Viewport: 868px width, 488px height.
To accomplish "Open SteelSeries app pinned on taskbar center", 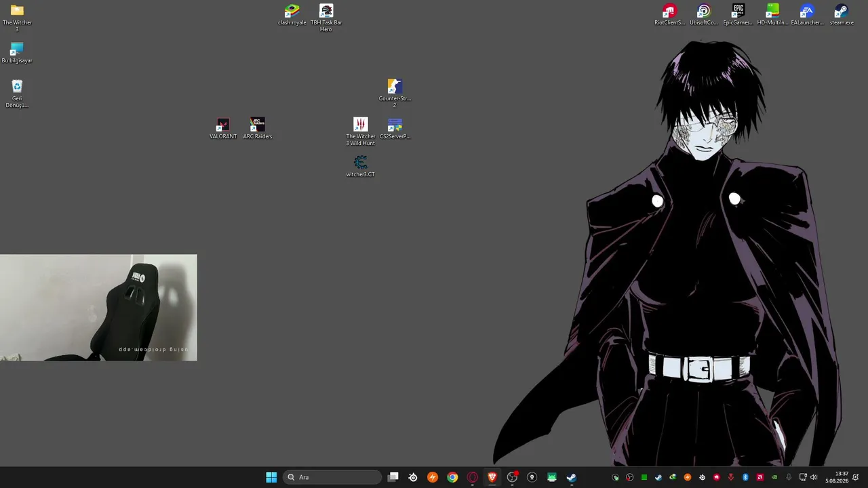I will click(x=413, y=477).
